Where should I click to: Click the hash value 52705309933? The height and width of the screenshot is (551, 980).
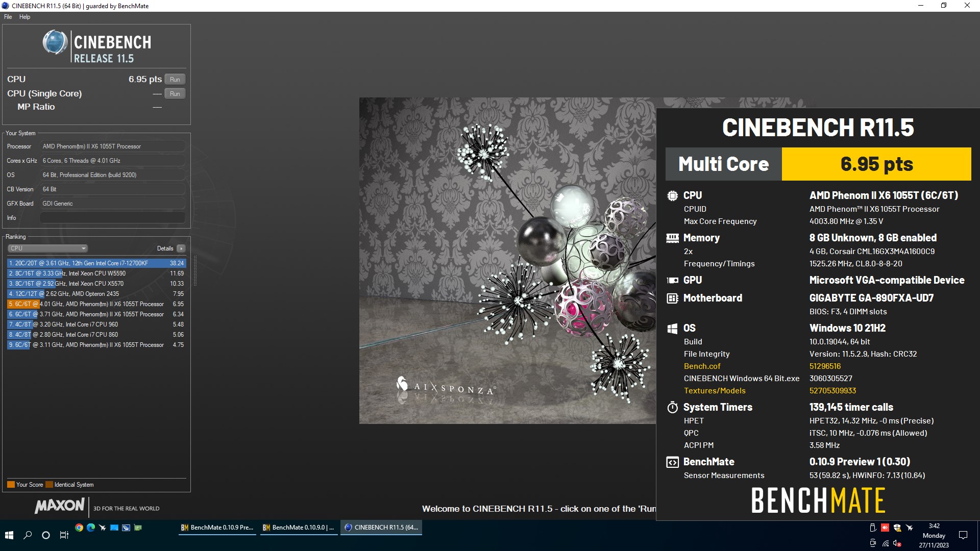click(x=832, y=391)
